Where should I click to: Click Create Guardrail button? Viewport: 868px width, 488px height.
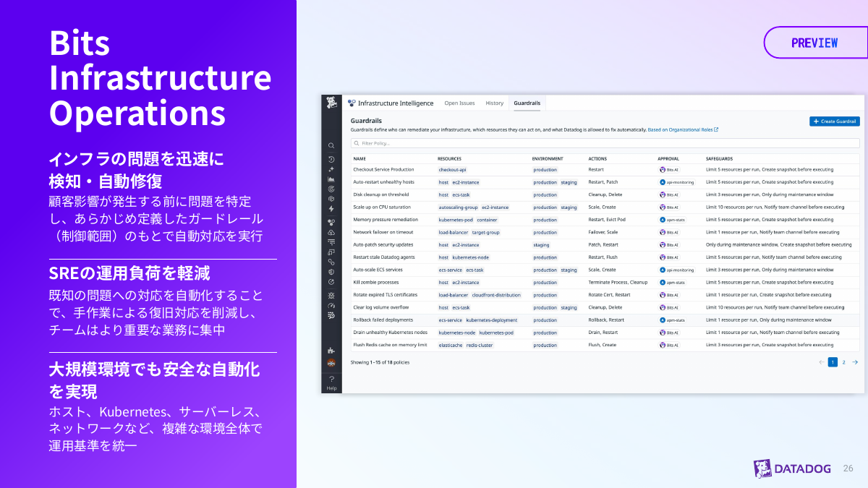pyautogui.click(x=835, y=121)
